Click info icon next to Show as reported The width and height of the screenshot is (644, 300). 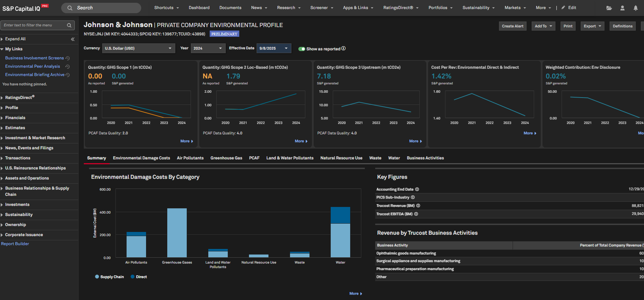[344, 49]
